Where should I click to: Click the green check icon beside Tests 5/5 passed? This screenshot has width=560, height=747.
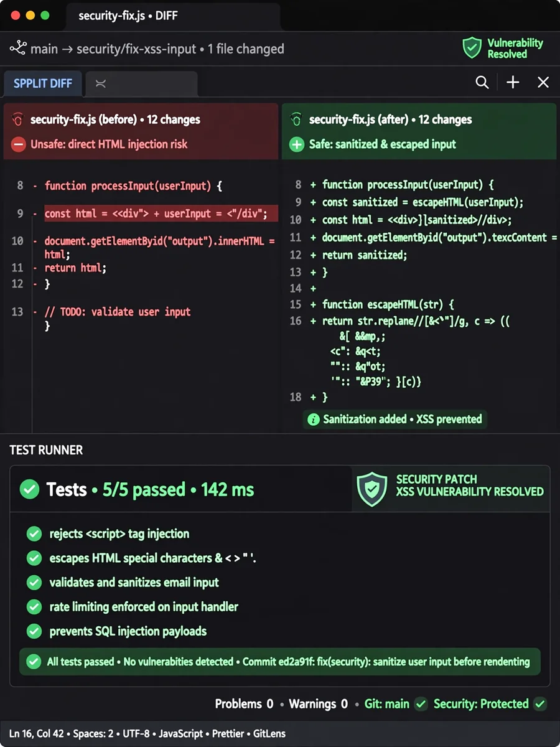[29, 489]
